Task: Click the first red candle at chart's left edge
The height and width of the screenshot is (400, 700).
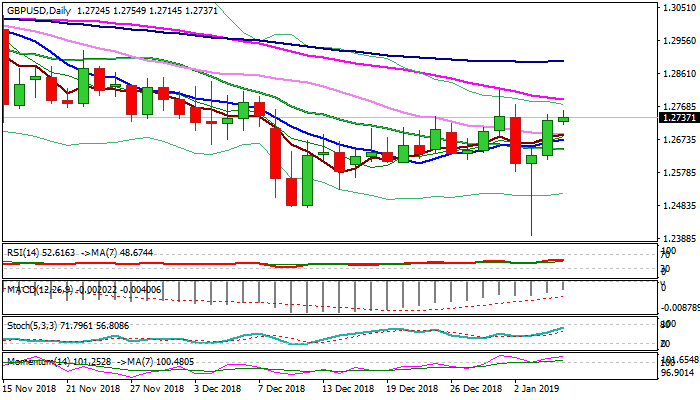Action: click(6, 66)
